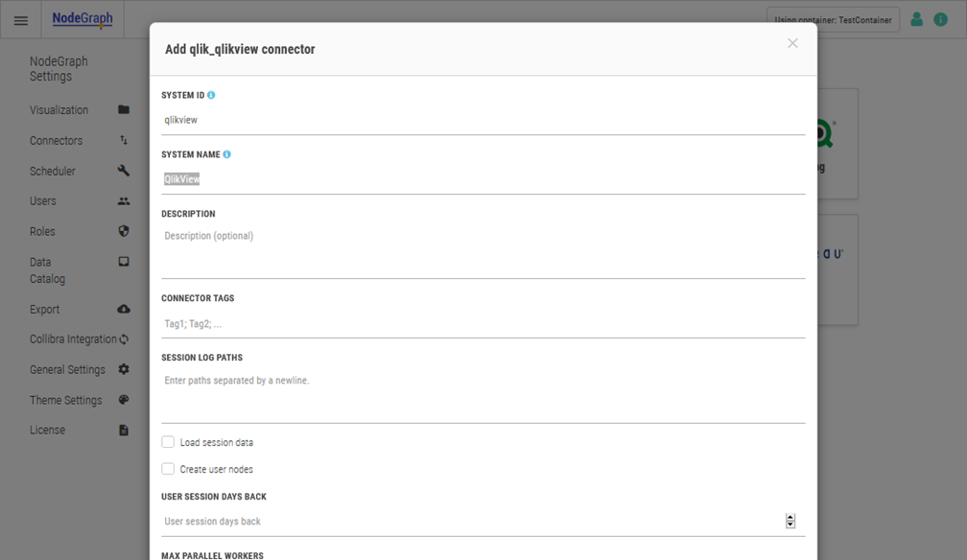The height and width of the screenshot is (560, 967).
Task: Click the System Name info icon
Action: [x=227, y=154]
